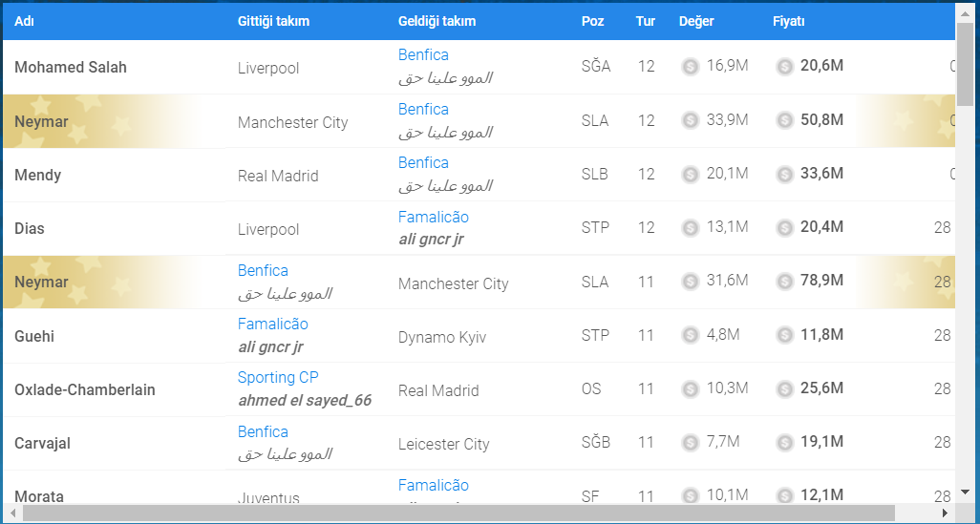This screenshot has width=980, height=524.
Task: Click coin icon beside Mohamed Salah's 20,6M price
Action: [x=784, y=67]
